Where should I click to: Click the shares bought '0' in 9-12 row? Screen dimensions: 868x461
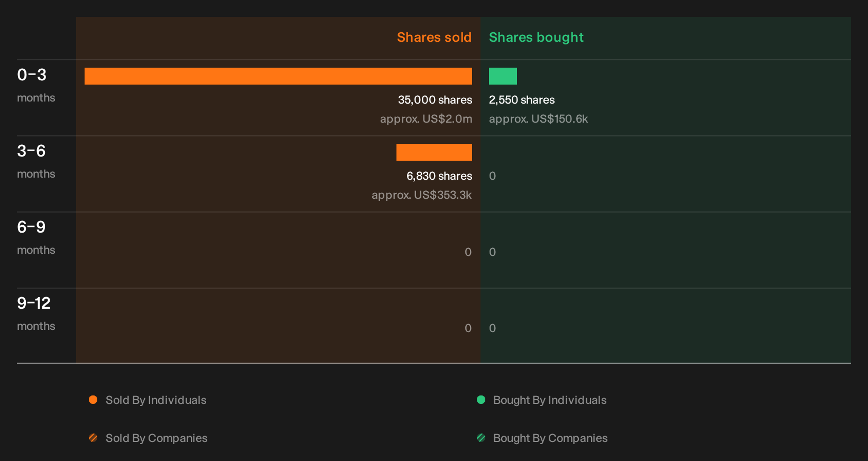pos(493,328)
